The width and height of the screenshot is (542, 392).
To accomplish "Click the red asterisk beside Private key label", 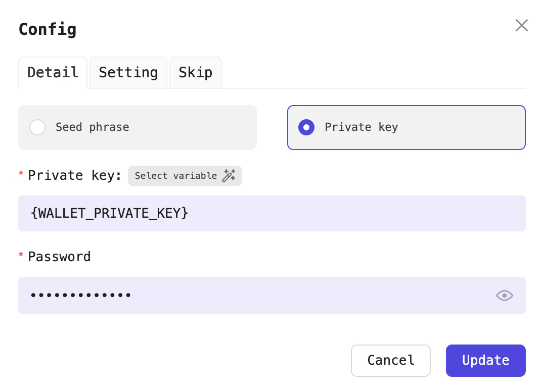I will click(x=21, y=175).
